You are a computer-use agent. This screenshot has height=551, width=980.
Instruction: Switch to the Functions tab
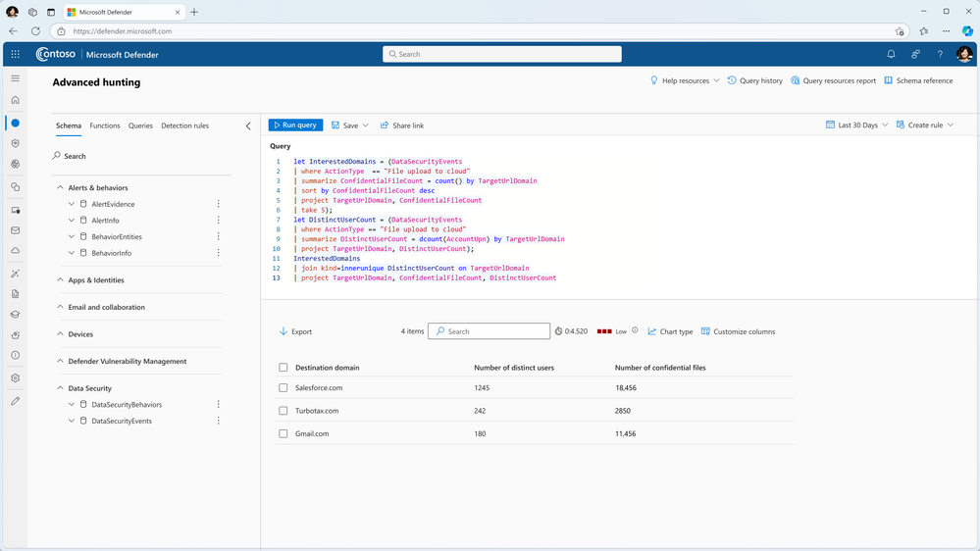coord(104,125)
